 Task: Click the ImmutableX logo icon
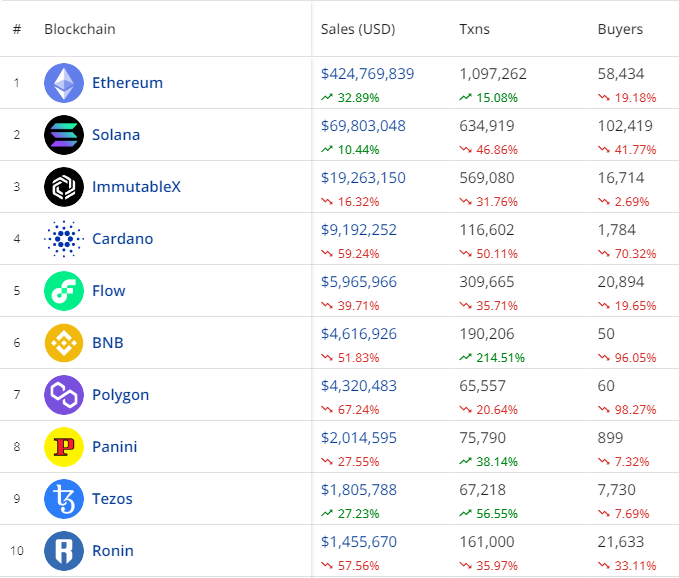coord(64,187)
